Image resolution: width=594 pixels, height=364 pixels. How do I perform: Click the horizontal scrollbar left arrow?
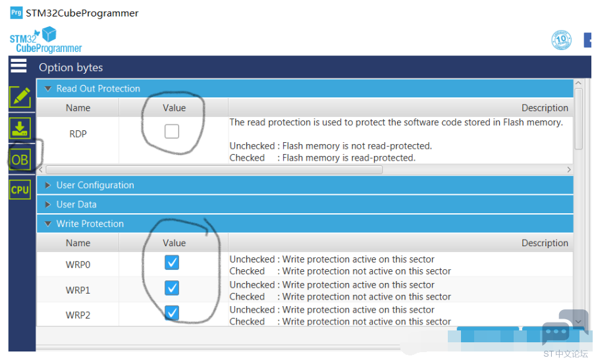(41, 170)
